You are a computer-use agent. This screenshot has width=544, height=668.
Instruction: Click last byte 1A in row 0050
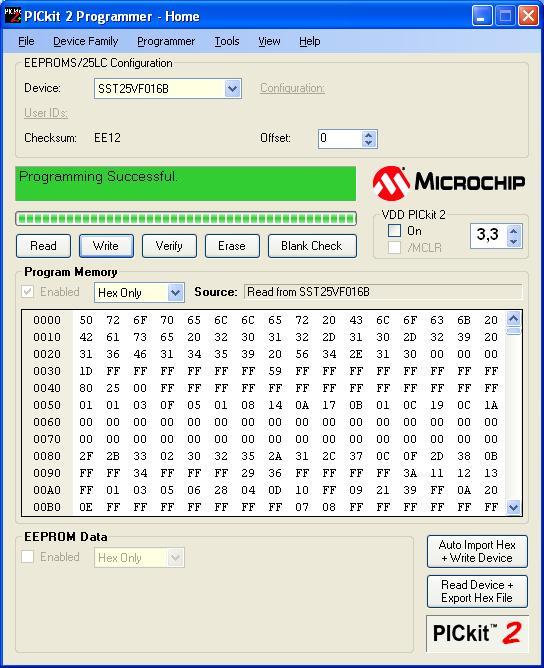[491, 406]
